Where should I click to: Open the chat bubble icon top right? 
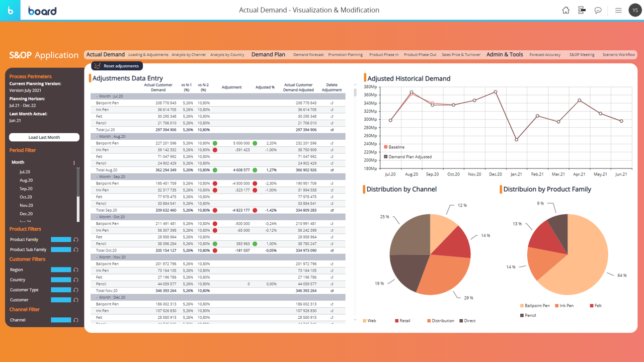tap(598, 10)
